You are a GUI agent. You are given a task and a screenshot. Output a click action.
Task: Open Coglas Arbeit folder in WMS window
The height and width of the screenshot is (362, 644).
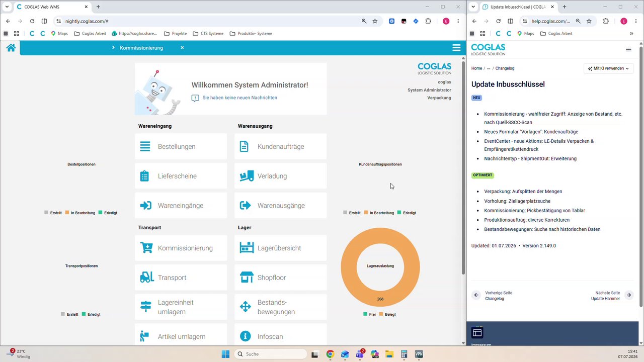(x=91, y=34)
